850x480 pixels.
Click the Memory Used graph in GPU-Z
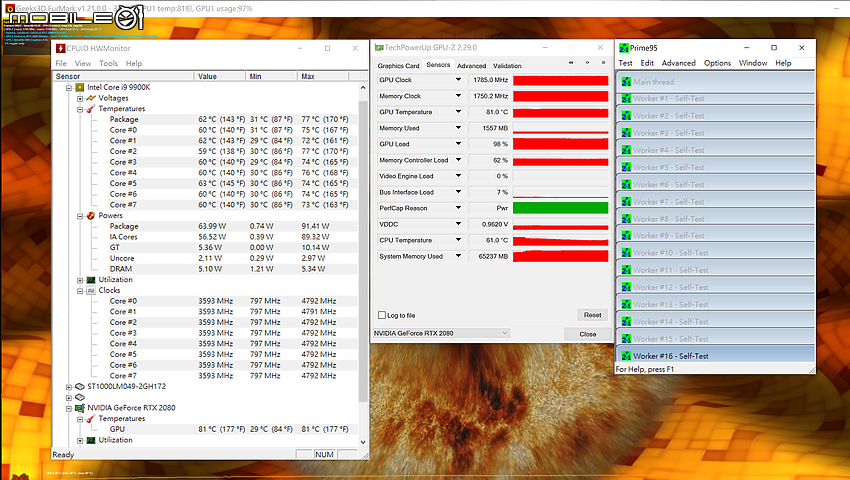tap(561, 128)
